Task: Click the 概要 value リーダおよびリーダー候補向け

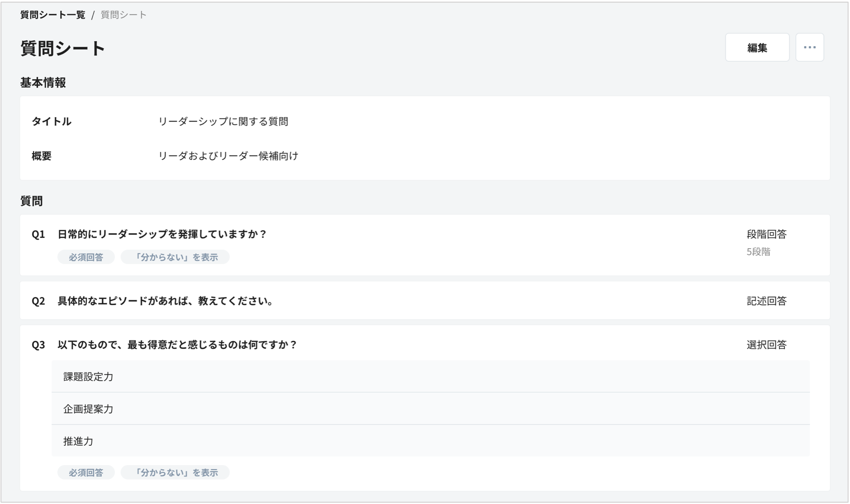Action: click(x=228, y=156)
